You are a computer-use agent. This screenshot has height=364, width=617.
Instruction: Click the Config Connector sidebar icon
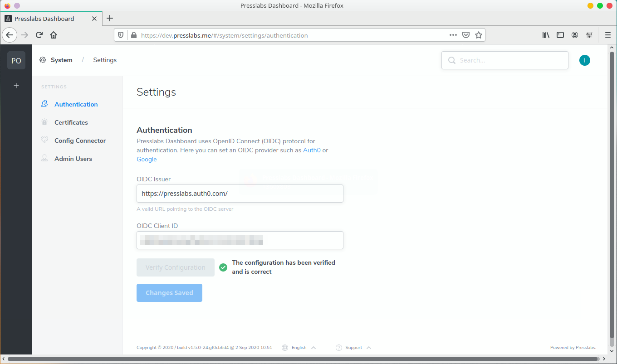click(x=44, y=140)
